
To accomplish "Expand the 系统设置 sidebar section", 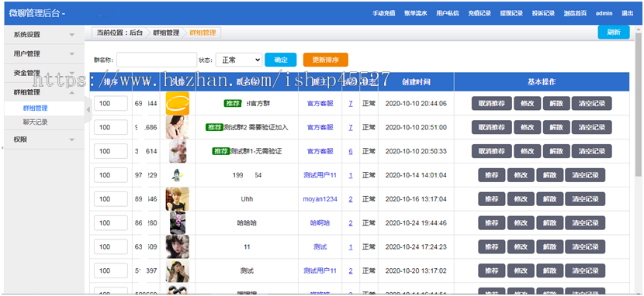I will (43, 34).
